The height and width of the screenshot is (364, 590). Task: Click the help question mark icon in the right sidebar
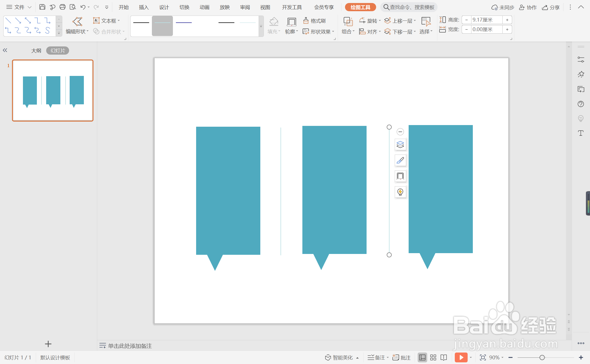(581, 104)
